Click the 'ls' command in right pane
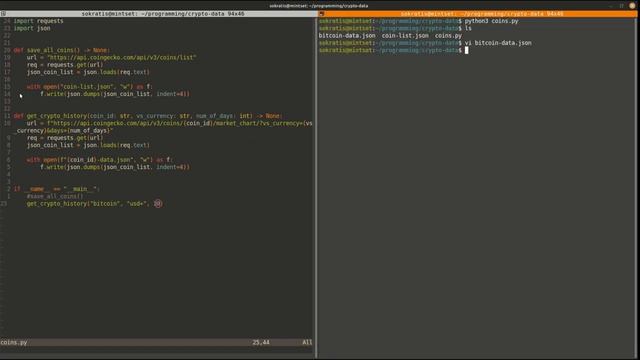 pos(468,28)
